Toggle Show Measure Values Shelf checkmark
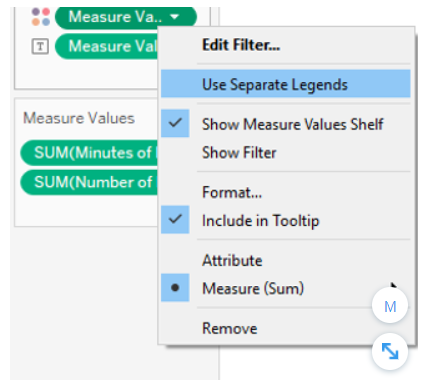This screenshot has width=447, height=383. pos(175,123)
